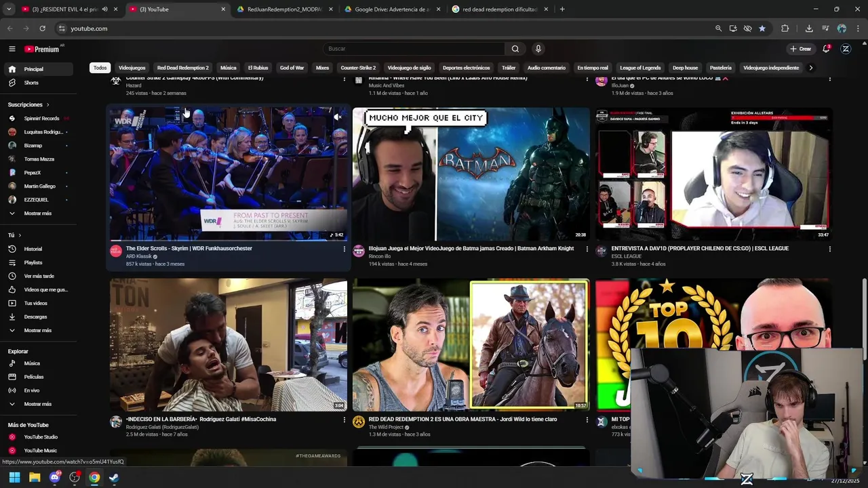Open Descargas in sidebar
Screen dimensions: 868x488
(39, 317)
